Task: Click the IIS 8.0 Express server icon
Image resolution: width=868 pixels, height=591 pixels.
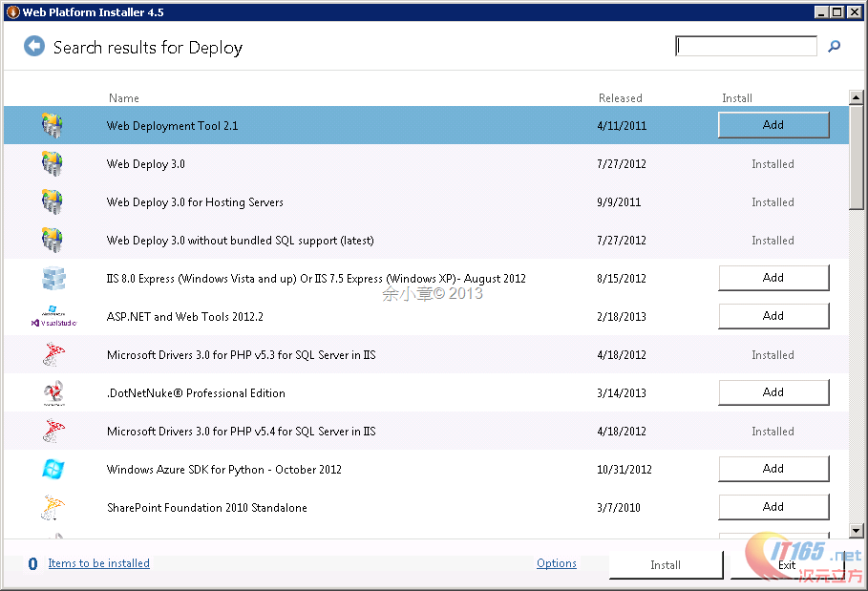Action: click(x=53, y=278)
